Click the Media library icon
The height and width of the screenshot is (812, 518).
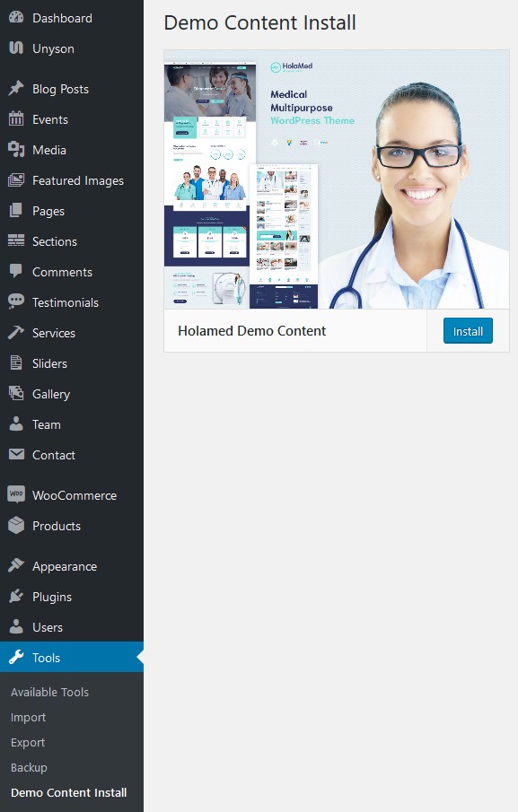pos(16,150)
